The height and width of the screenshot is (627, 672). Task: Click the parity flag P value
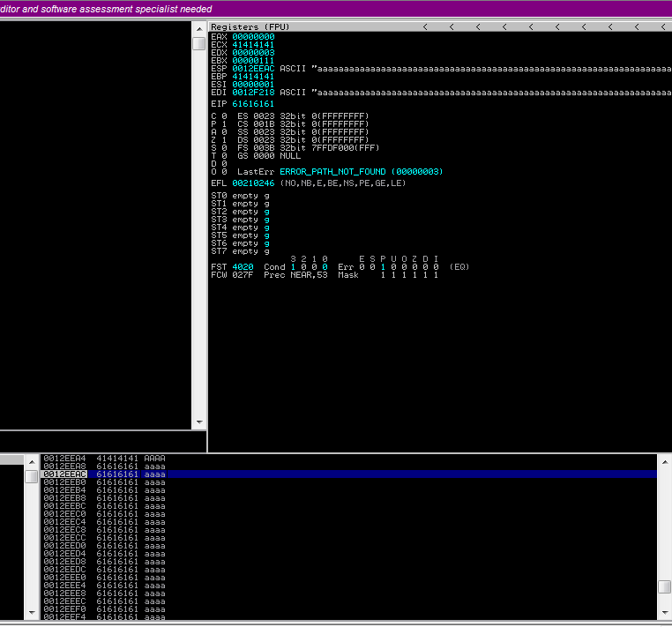(x=224, y=123)
